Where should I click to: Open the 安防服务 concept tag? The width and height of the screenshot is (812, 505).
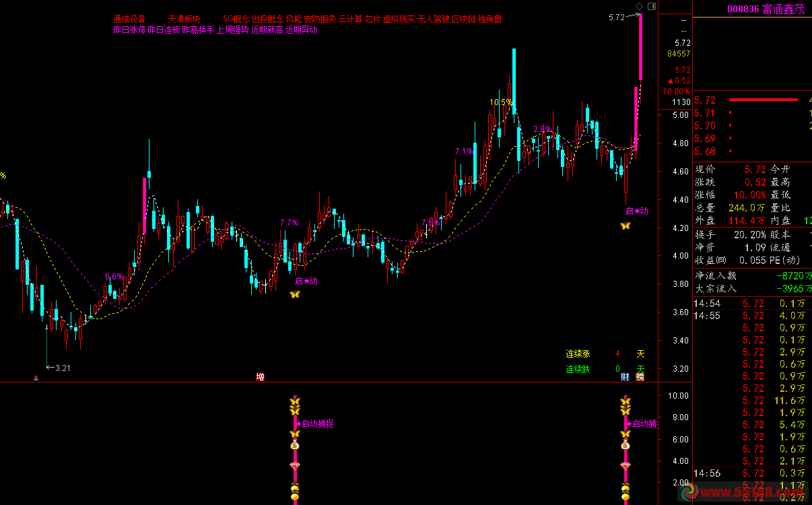tap(320, 20)
